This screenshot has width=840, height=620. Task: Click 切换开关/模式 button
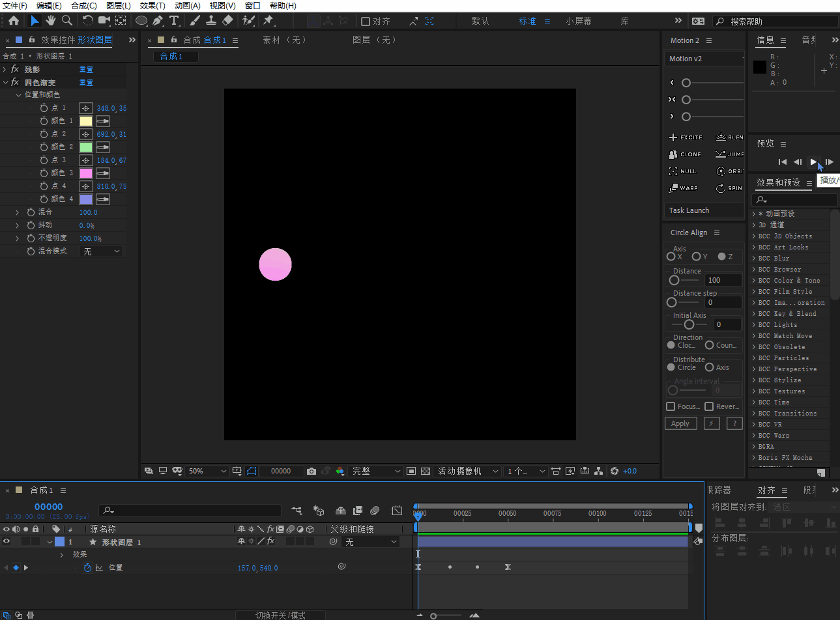point(280,615)
